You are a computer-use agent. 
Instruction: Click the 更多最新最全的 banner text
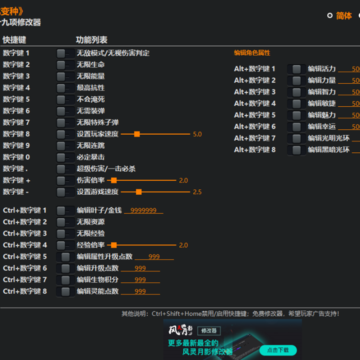pyautogui.click(x=193, y=343)
